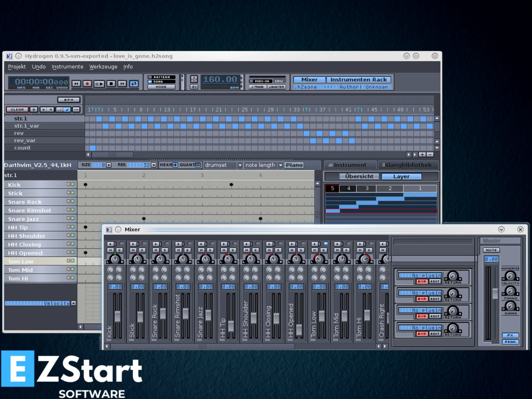Select the str.1_var pattern row

click(44, 126)
